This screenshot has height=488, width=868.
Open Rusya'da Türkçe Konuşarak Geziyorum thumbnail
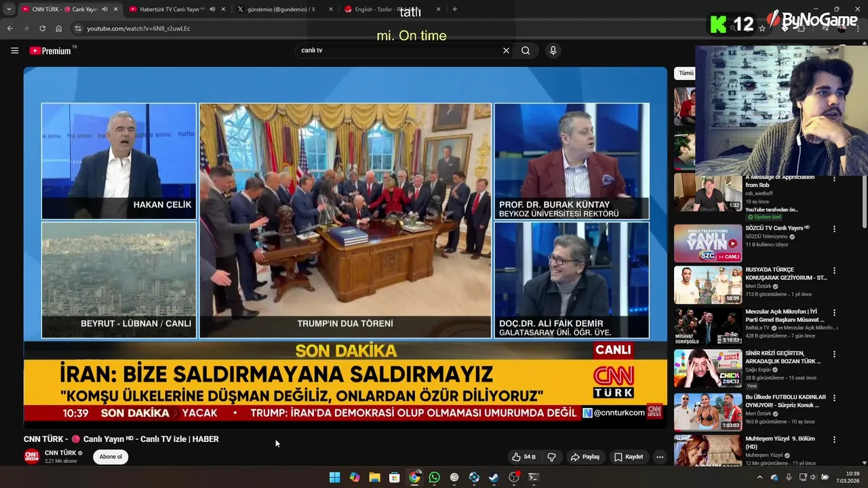(x=708, y=285)
